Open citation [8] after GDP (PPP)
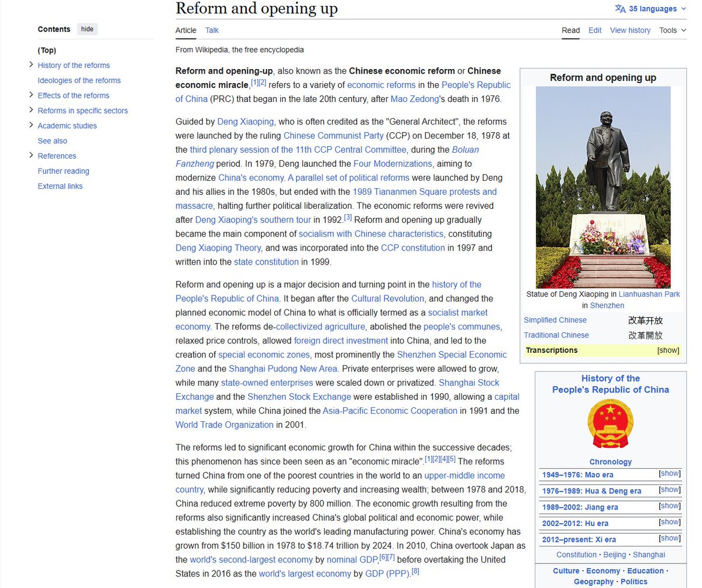 click(415, 571)
